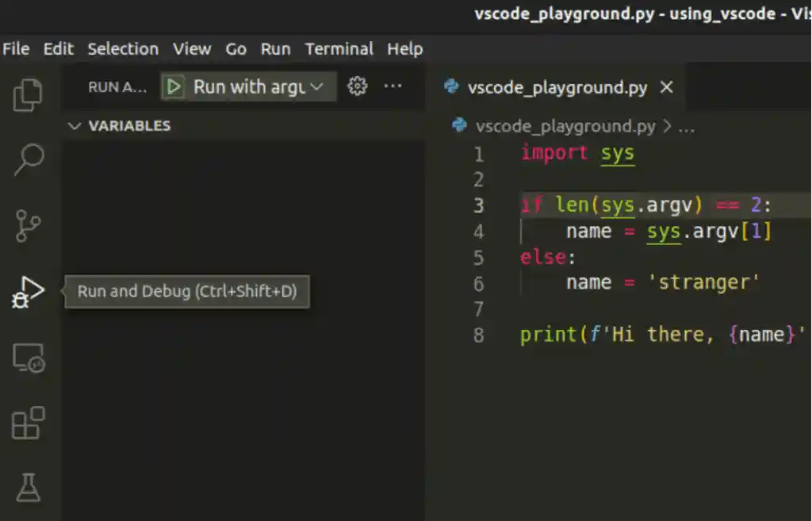Click line number 5 in the gutter
Viewport: 812px width, 521px height.
point(478,258)
